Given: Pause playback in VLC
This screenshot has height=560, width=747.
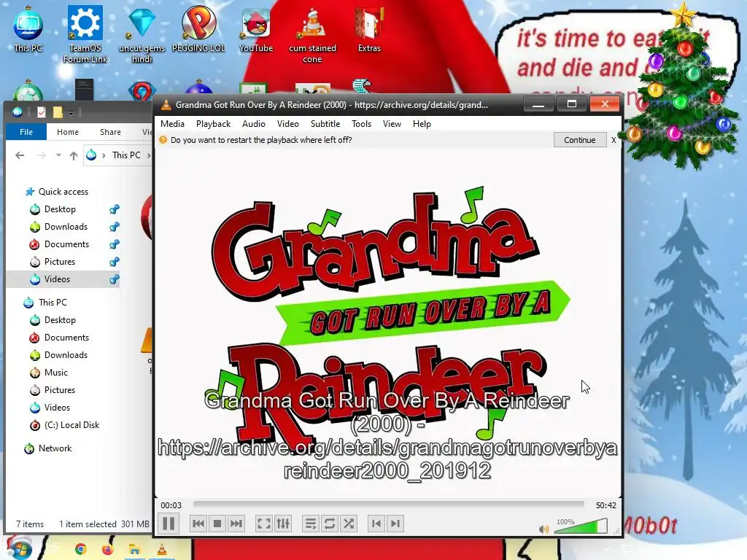Looking at the screenshot, I should [x=169, y=524].
